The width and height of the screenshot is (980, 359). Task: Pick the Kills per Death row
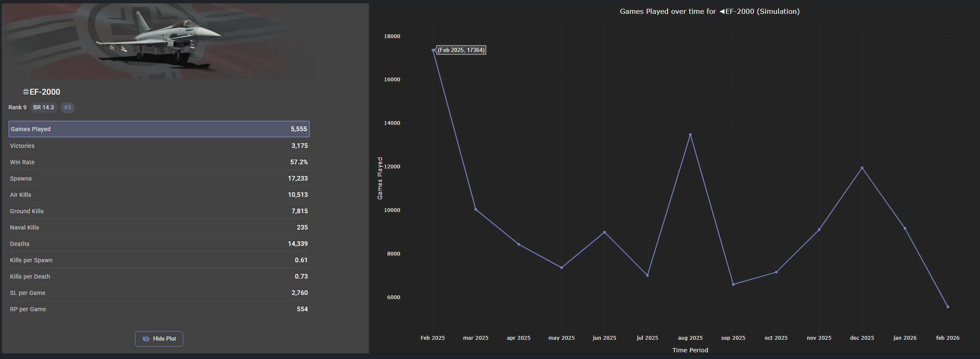159,276
